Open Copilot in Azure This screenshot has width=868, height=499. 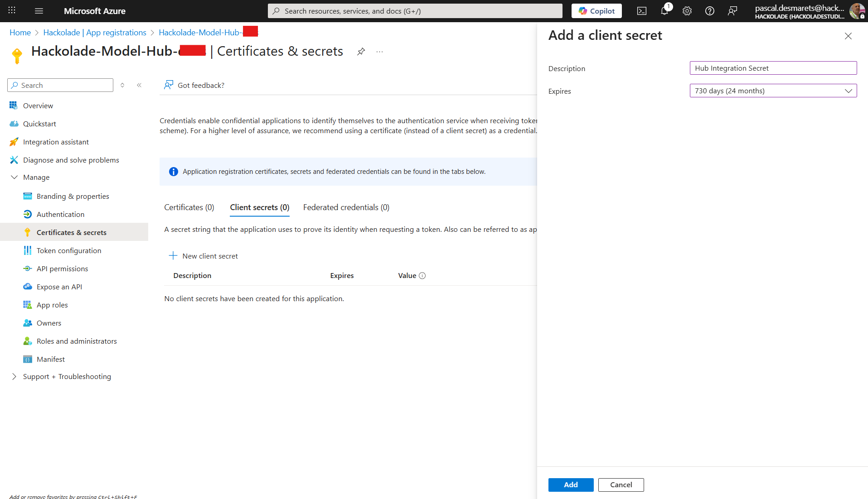pyautogui.click(x=596, y=10)
